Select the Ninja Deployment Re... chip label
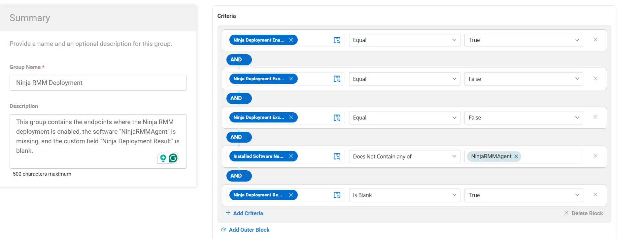This screenshot has width=644, height=239. (x=258, y=195)
